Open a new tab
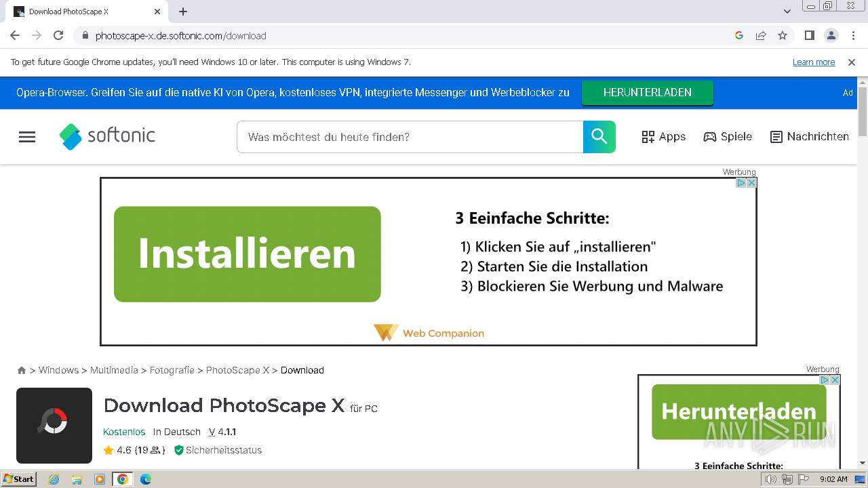Image resolution: width=868 pixels, height=488 pixels. pyautogui.click(x=183, y=12)
